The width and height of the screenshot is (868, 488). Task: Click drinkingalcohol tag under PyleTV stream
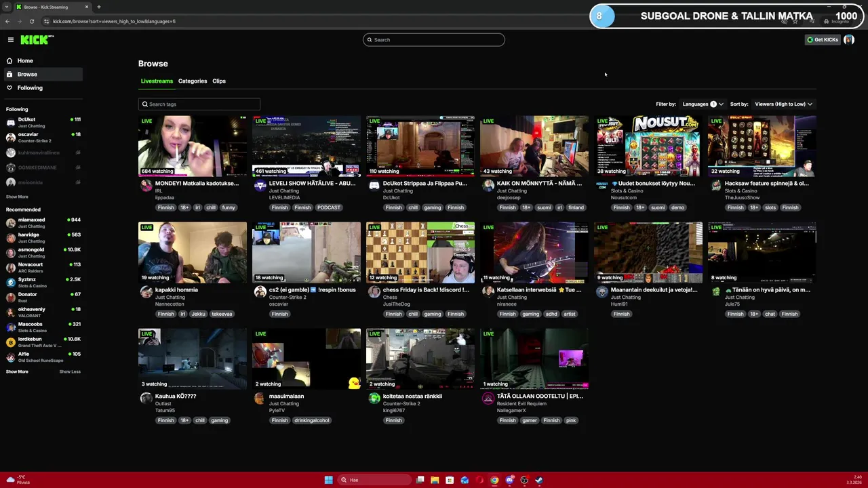pos(312,420)
